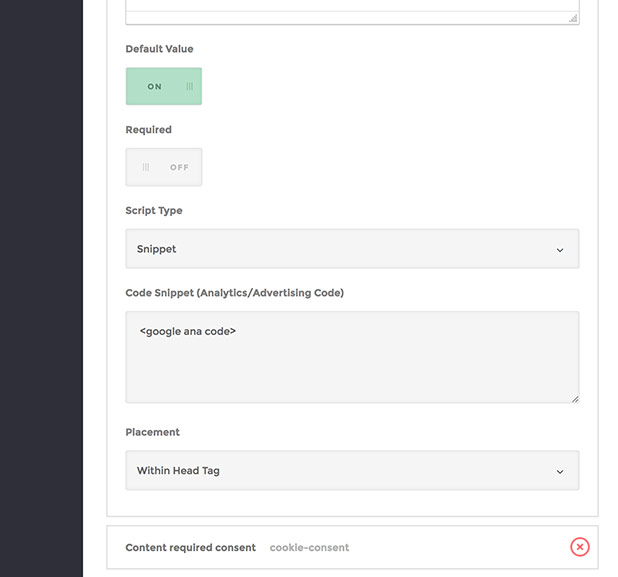618x577 pixels.
Task: Click the Placement label
Action: 153,432
